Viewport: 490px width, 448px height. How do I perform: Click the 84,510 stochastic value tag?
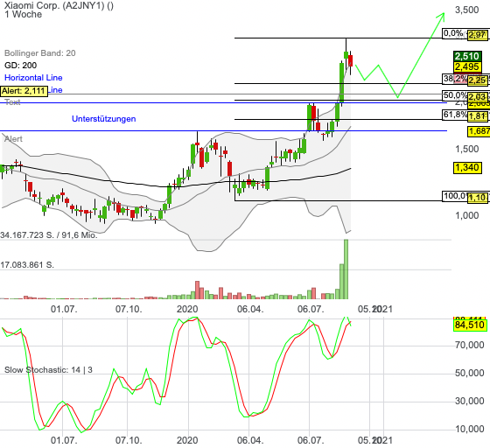[x=470, y=325]
